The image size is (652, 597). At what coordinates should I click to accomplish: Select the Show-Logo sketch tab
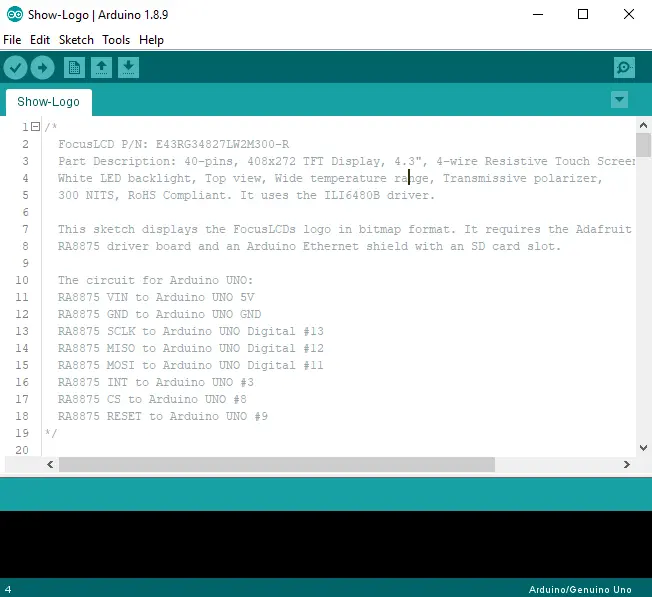(x=48, y=102)
